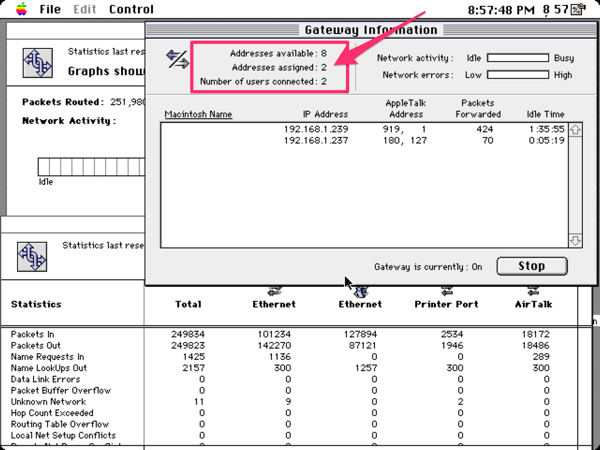Click the Packets Out row label
Viewport: 600px width, 450px height.
[x=36, y=346]
